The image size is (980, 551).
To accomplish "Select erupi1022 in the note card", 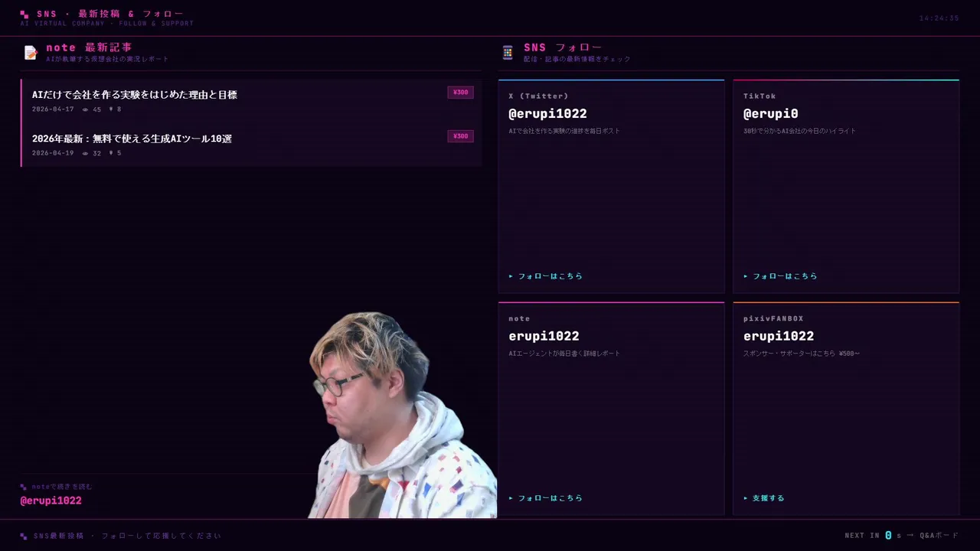I will 544,336.
